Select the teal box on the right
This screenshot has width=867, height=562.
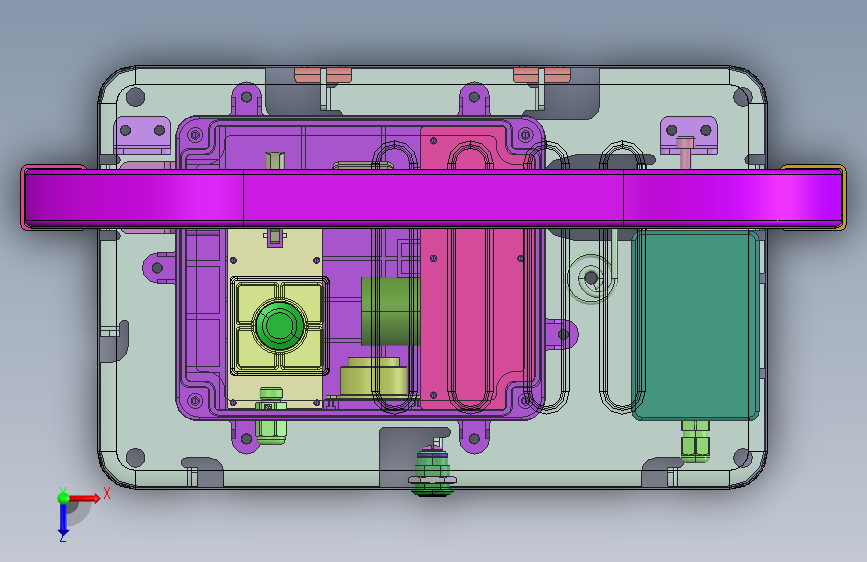coord(695,325)
